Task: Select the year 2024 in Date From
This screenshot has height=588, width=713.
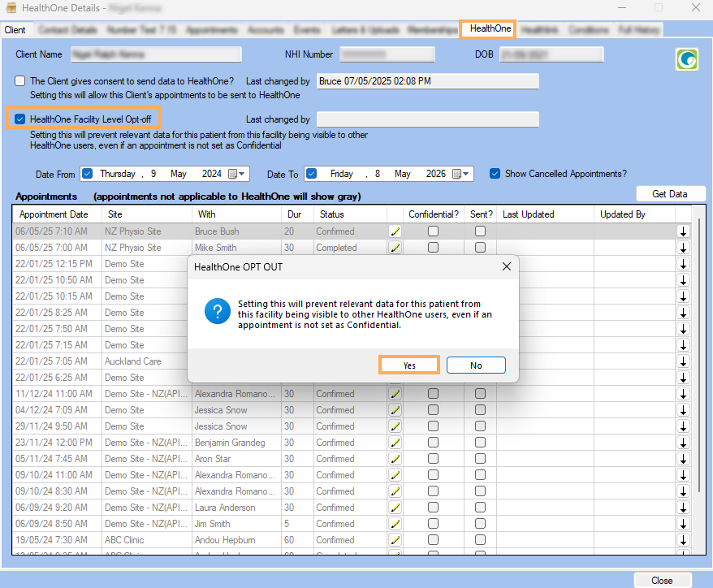Action: [x=211, y=174]
